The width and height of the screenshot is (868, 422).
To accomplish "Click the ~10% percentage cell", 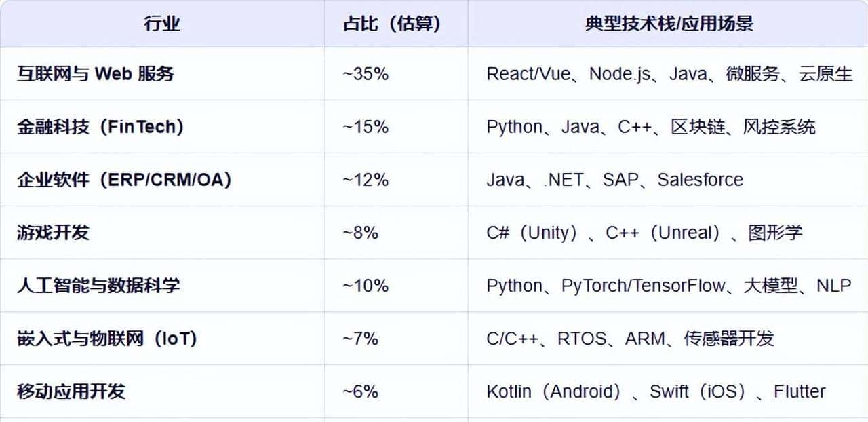I will point(366,286).
